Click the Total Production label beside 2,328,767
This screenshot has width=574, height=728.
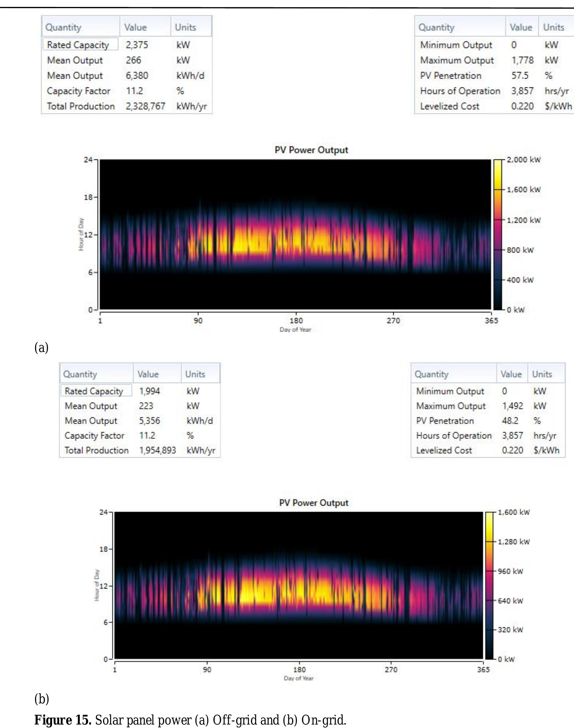pyautogui.click(x=81, y=106)
